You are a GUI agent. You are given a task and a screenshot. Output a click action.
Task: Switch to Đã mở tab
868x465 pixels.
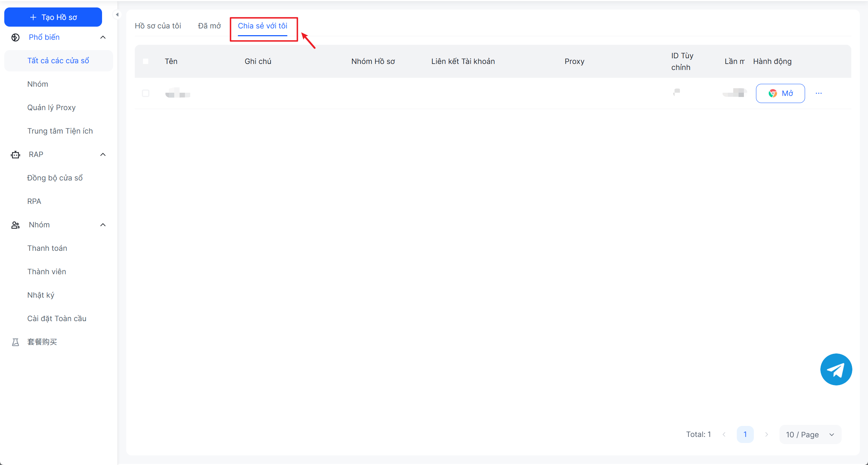(209, 26)
